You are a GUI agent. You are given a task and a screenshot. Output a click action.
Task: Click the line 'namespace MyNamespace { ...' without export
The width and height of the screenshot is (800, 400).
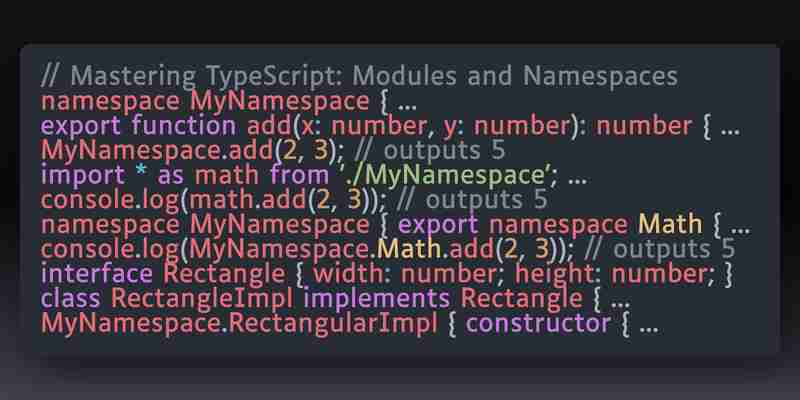pos(229,102)
